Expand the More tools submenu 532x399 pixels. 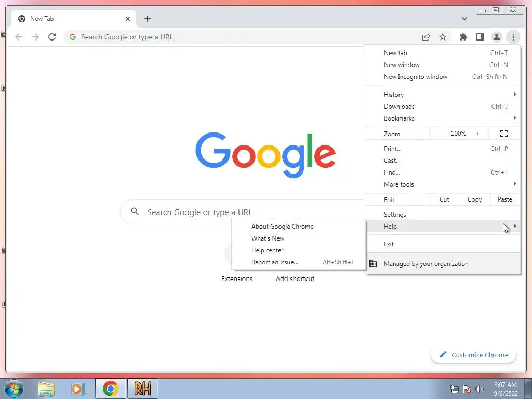(443, 184)
